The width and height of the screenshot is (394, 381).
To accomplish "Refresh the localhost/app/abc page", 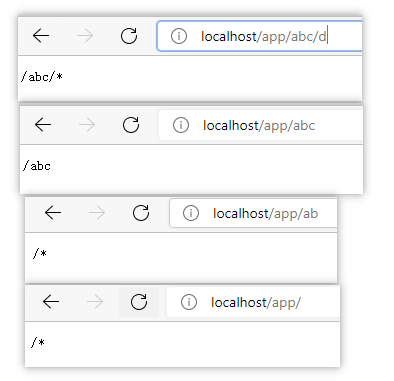I will pos(131,125).
